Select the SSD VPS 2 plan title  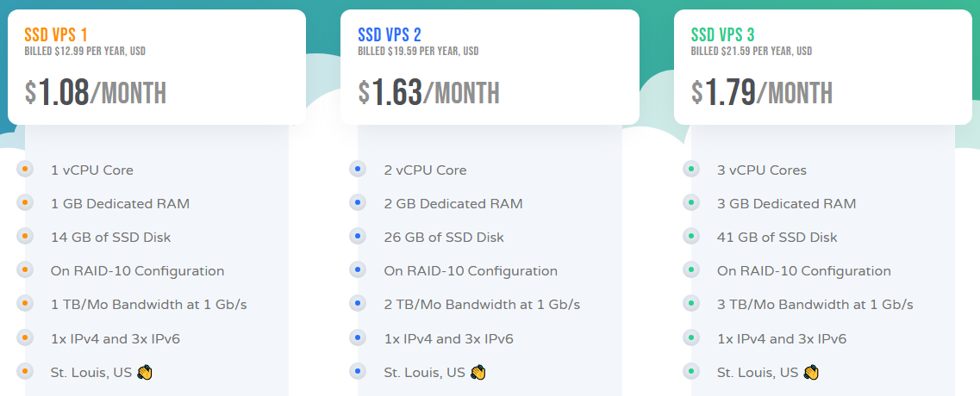(x=390, y=35)
